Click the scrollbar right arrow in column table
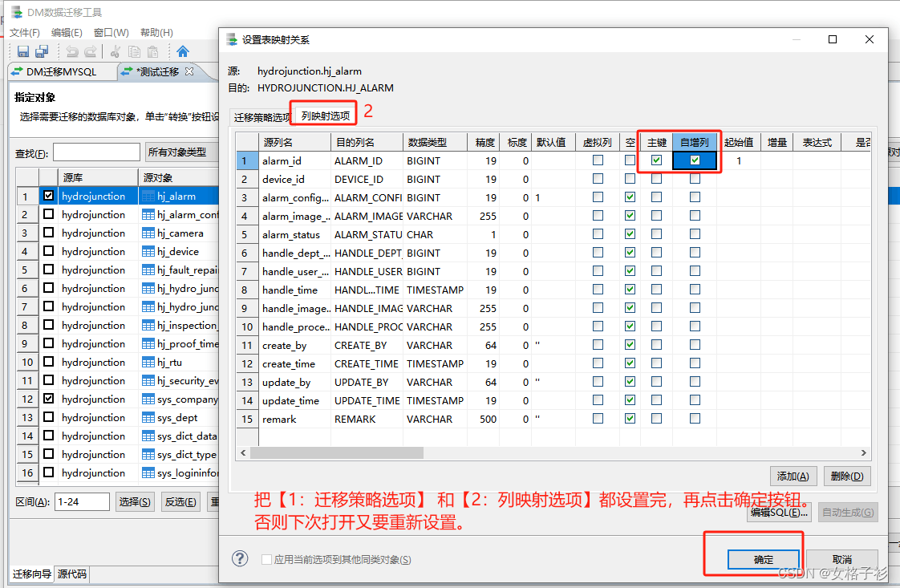Viewport: 900px width, 588px height. click(864, 453)
